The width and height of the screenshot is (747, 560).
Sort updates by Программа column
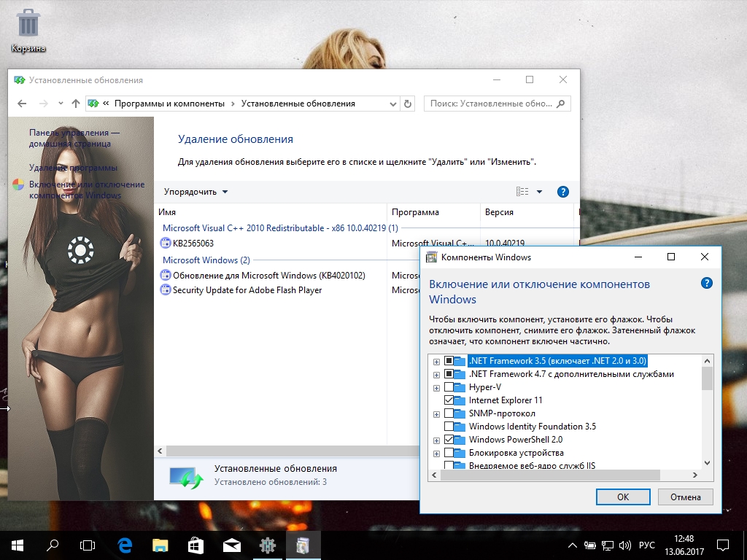click(433, 212)
